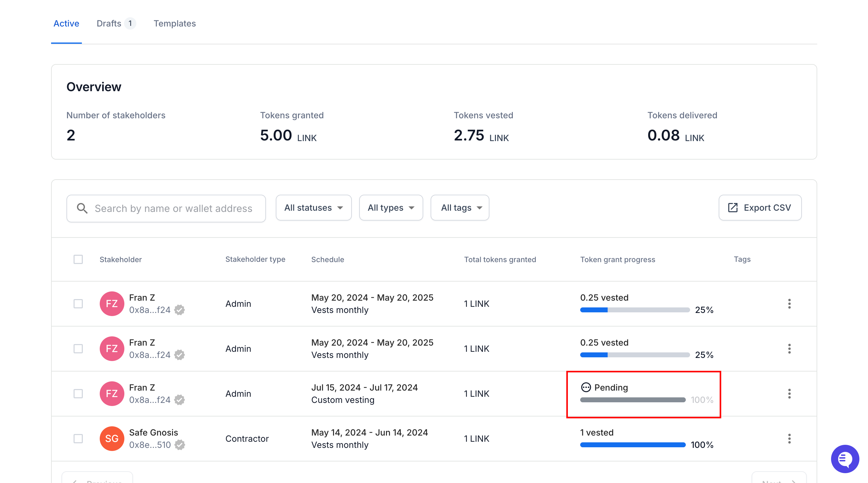868x483 pixels.
Task: Click FZ avatar in Custom vesting row
Action: tap(112, 394)
